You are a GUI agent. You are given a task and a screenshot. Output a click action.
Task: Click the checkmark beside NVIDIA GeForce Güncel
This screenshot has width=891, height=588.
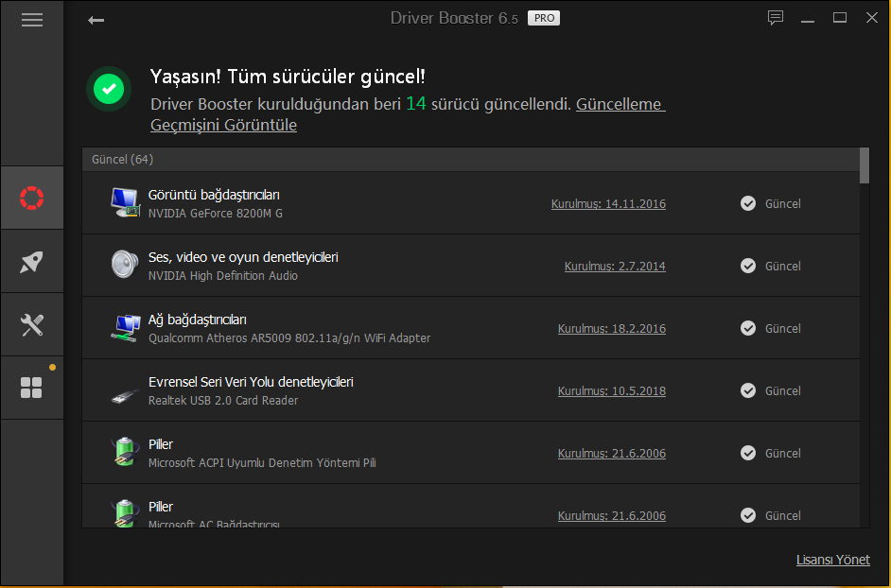click(748, 203)
